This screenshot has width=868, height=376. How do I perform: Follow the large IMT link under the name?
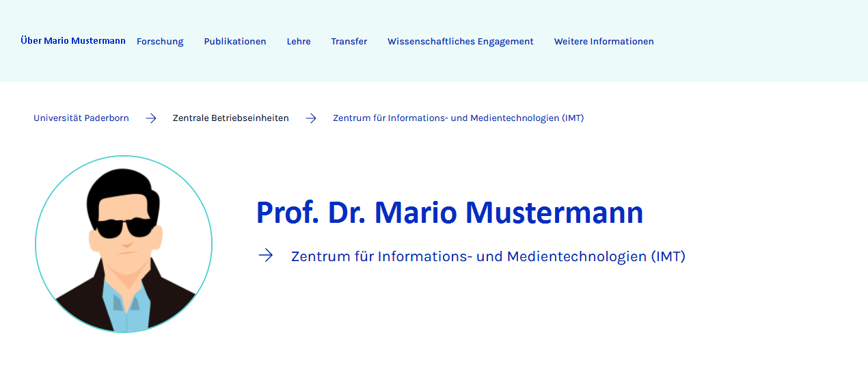488,256
